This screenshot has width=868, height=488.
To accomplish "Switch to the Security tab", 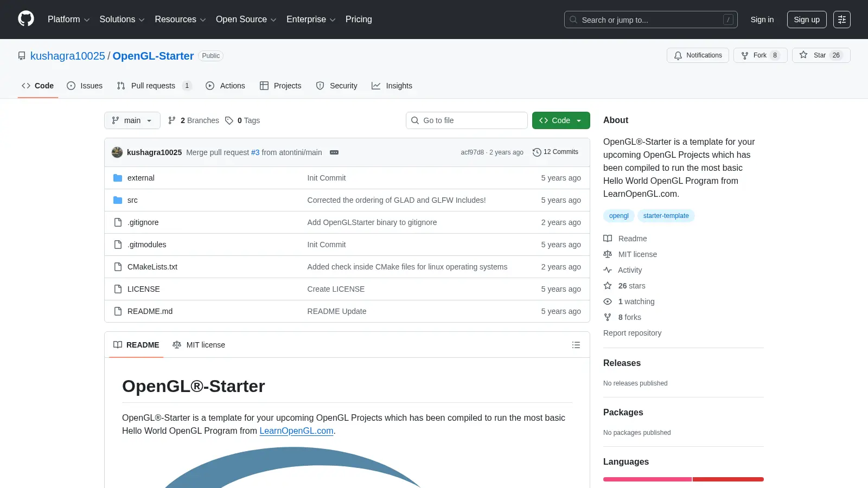I will [x=336, y=86].
